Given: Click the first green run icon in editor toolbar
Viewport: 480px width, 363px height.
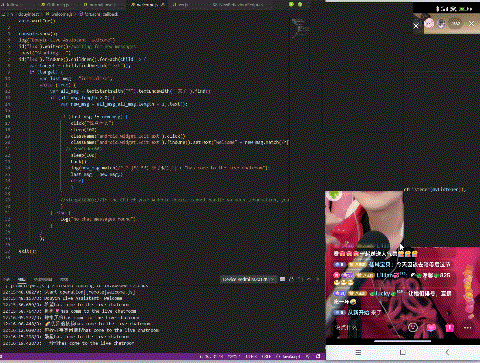Looking at the screenshot, I should (291, 4).
